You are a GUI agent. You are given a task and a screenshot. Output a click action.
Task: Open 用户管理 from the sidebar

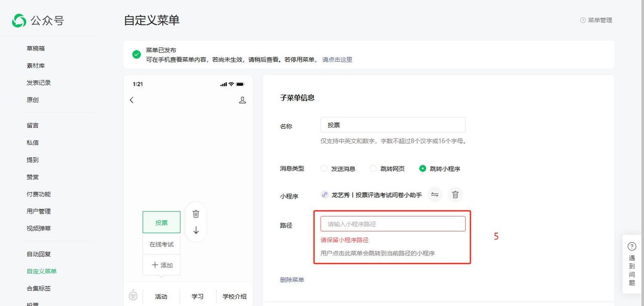37,211
